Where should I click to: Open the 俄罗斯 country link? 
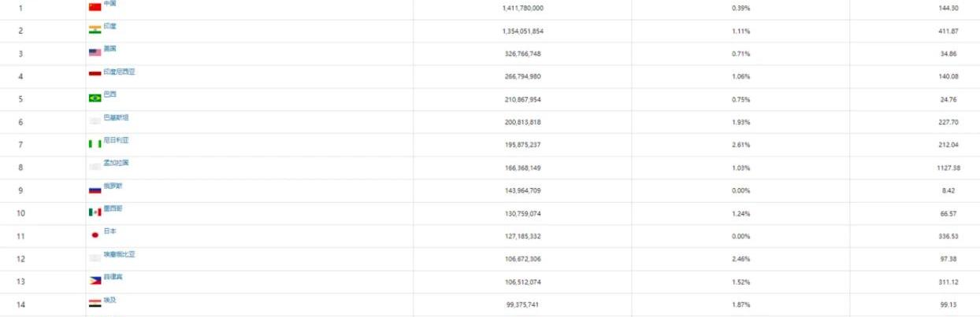pos(113,186)
